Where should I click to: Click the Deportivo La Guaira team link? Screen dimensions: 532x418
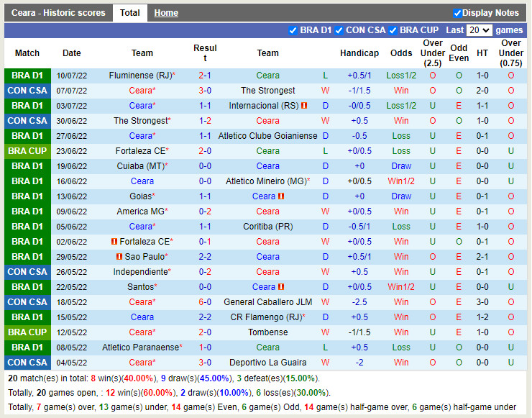pos(267,363)
